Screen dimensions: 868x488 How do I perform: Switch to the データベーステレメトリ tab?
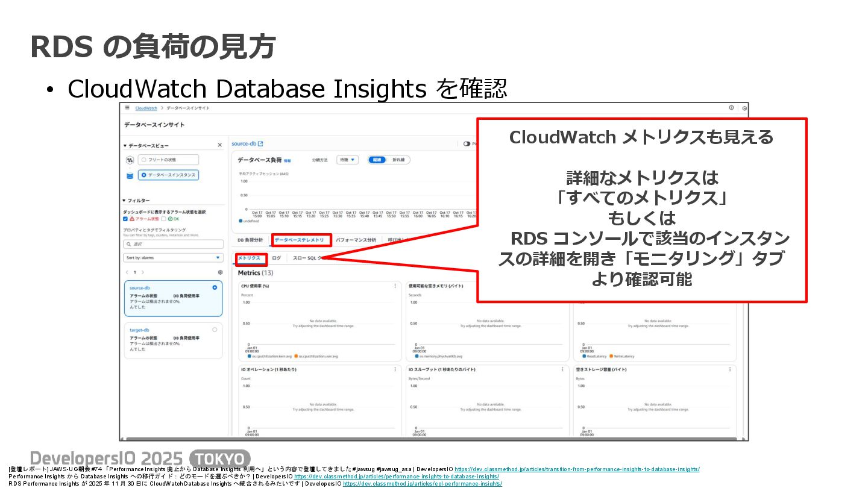tap(300, 240)
